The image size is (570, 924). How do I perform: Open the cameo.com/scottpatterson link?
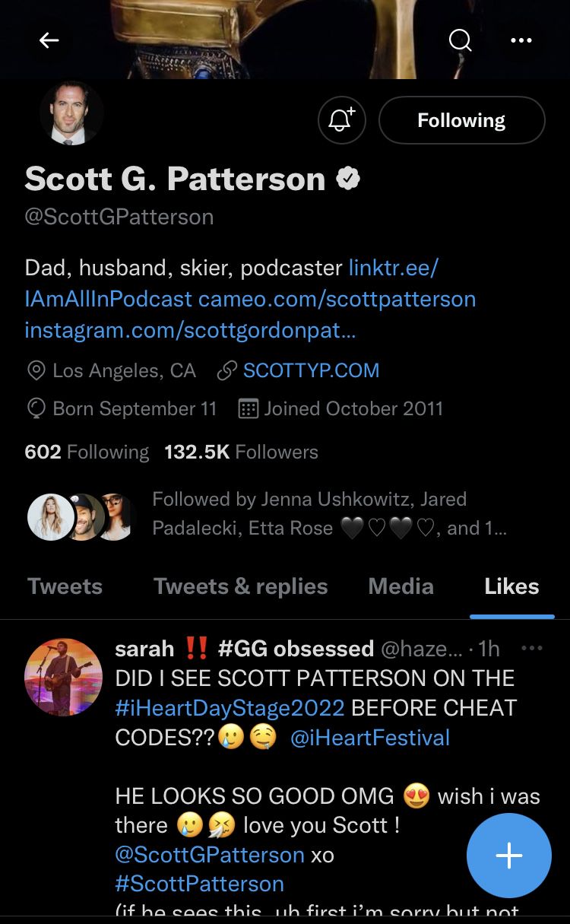click(x=337, y=299)
